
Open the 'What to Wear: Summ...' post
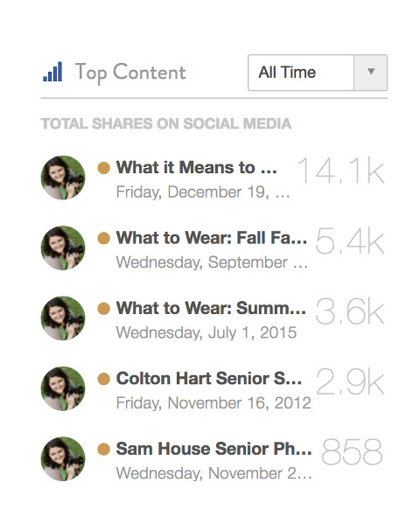tap(212, 308)
